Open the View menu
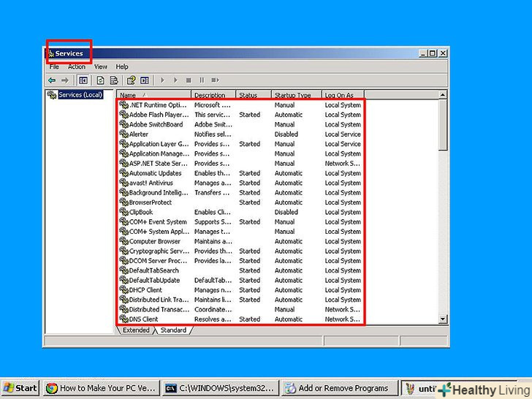The image size is (532, 399). click(x=100, y=66)
